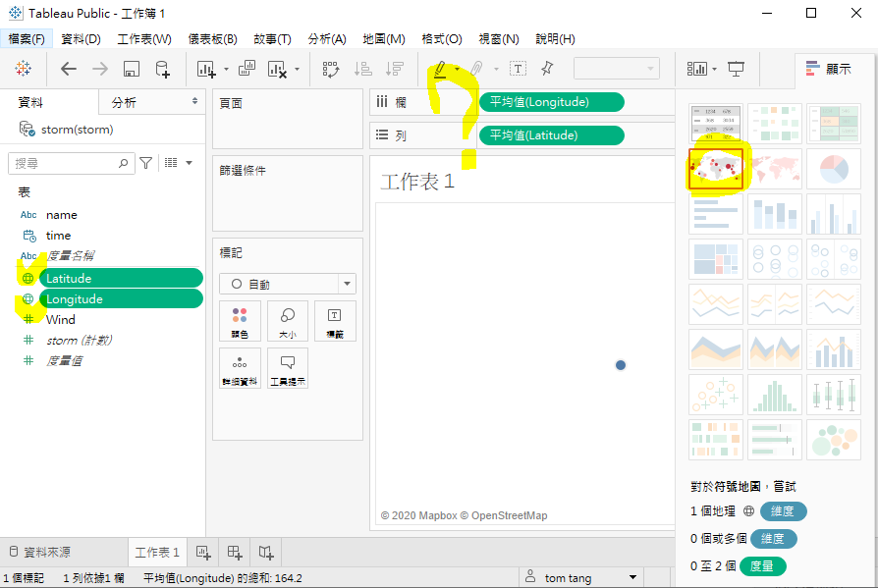Toggle mark labels T icon
Viewport: 878px width, 588px height.
click(x=518, y=69)
